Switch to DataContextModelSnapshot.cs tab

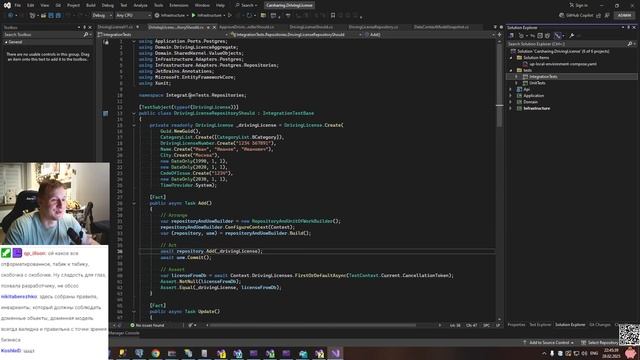(x=441, y=27)
